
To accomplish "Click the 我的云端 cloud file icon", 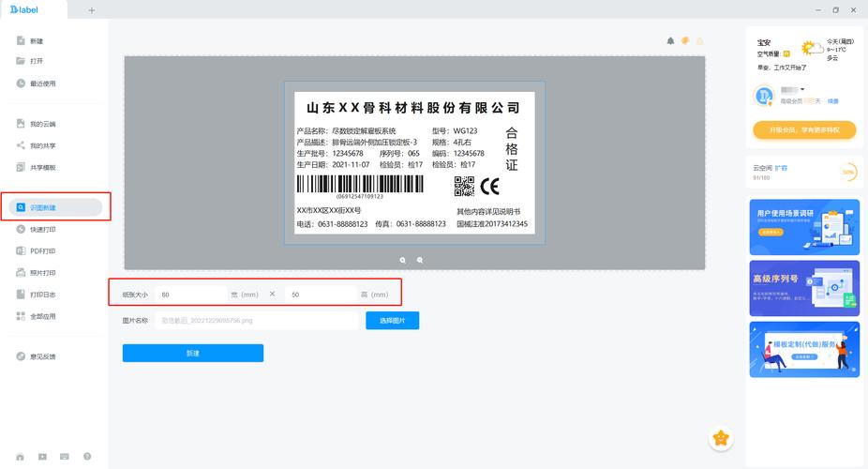I will coord(21,123).
